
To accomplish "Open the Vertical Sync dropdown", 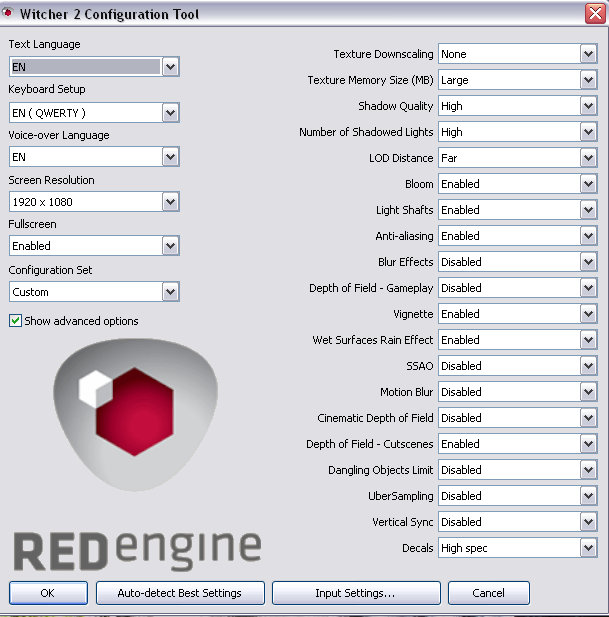I will tap(518, 521).
